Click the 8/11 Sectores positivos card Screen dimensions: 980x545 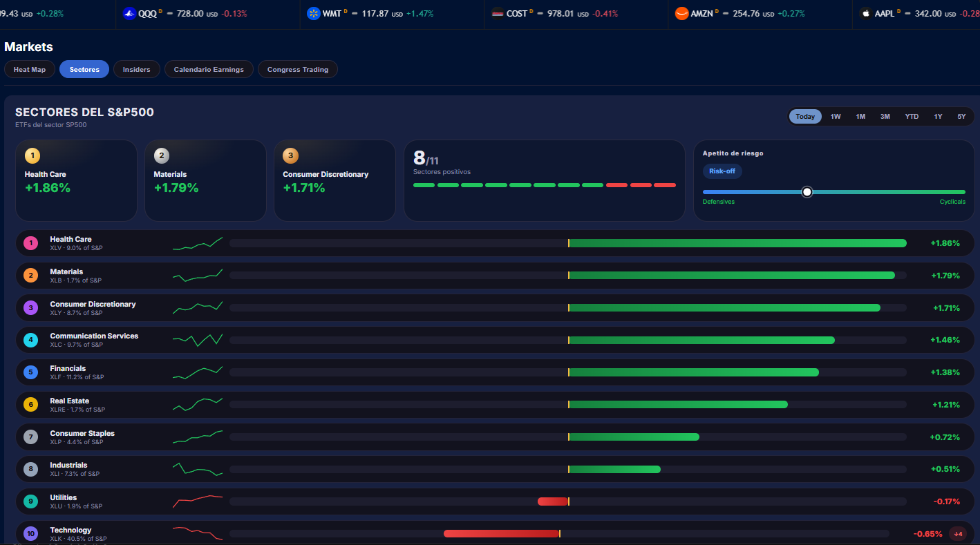click(545, 180)
